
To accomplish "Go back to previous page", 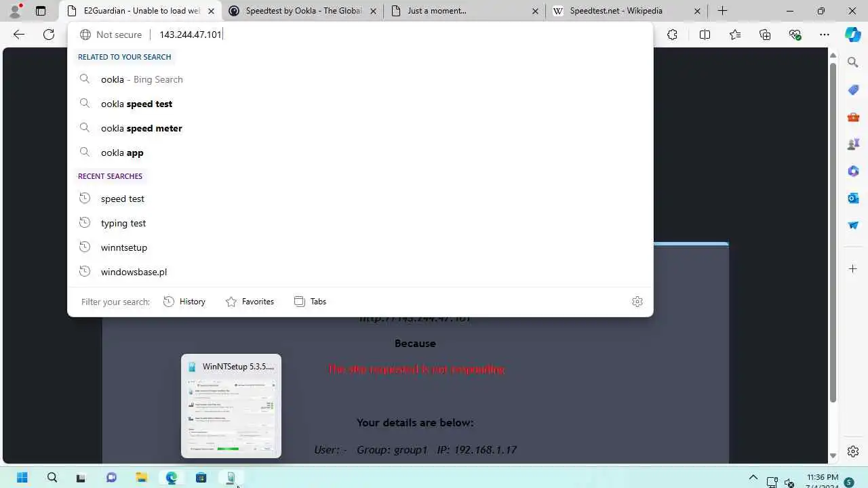I will [19, 35].
